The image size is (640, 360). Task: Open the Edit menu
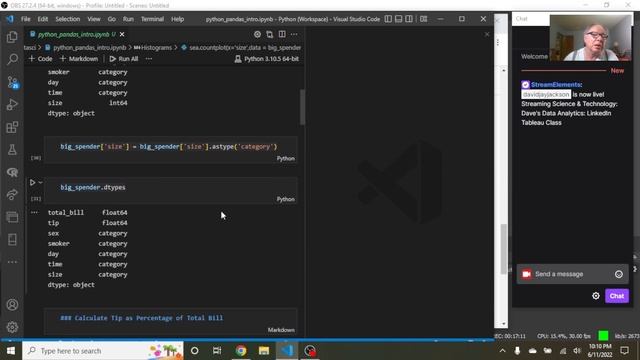coord(43,19)
